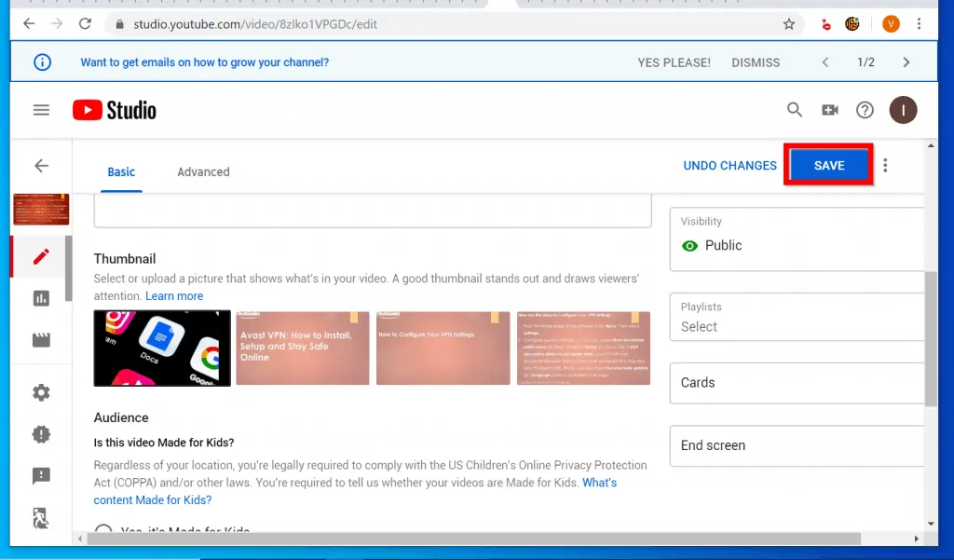Open the Analytics bar chart icon
Screen dimensions: 954x560
41,298
